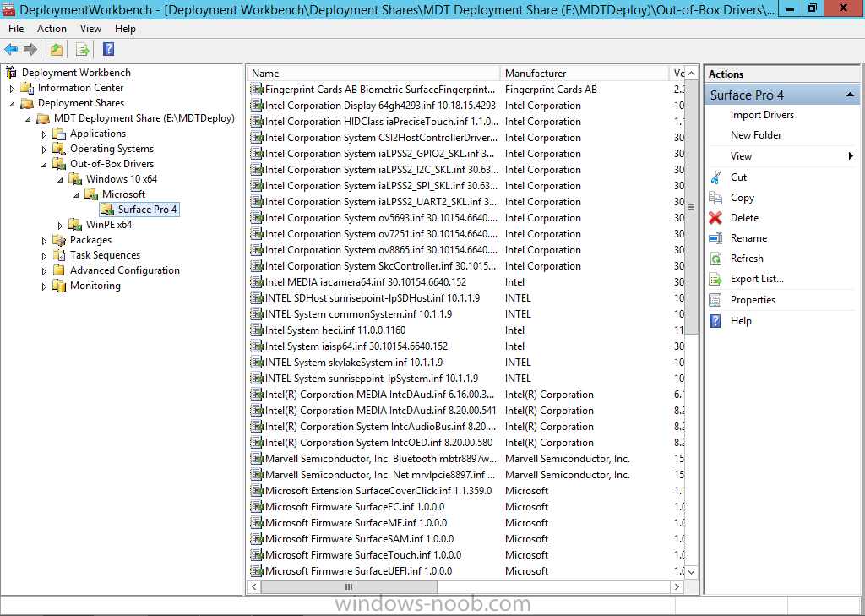Click the Fingerprint Cards driver icon

257,90
